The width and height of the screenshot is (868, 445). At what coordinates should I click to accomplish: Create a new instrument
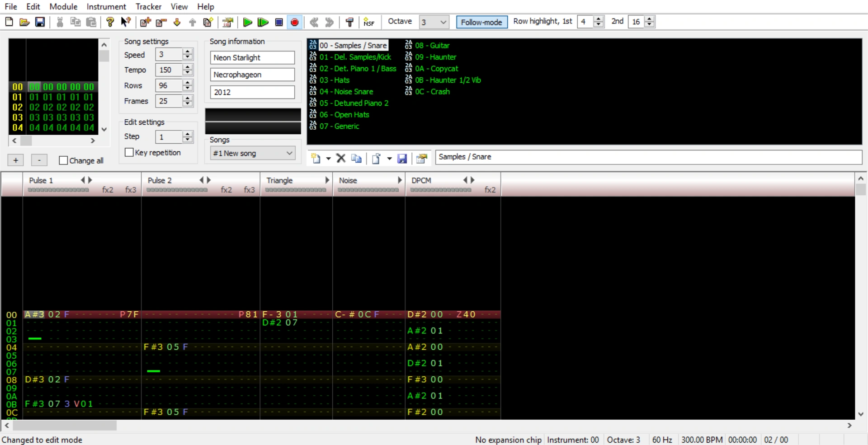click(316, 159)
